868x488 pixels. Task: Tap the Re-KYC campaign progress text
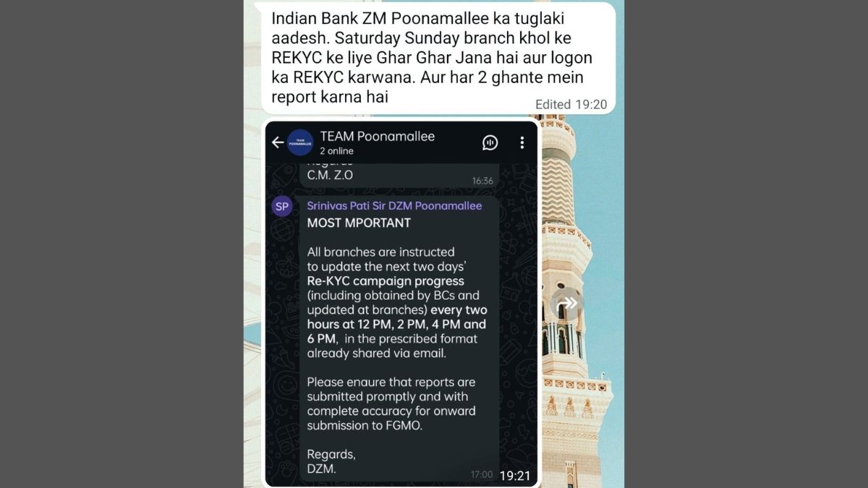tap(386, 281)
